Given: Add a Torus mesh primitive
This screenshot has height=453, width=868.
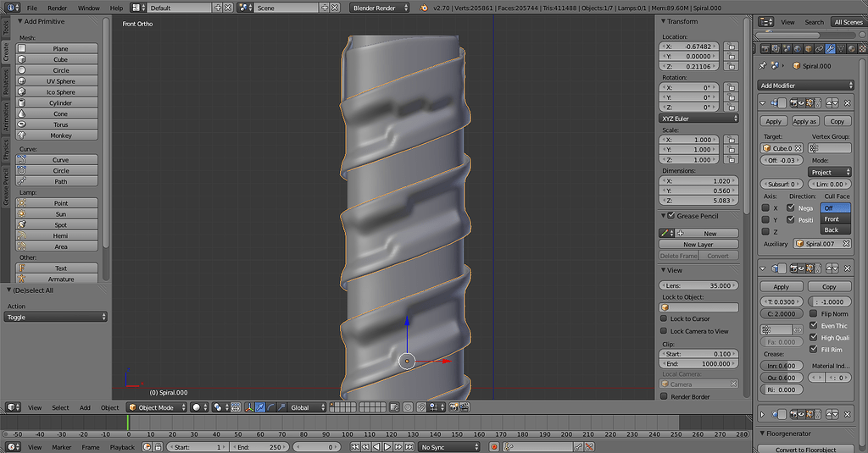Looking at the screenshot, I should pyautogui.click(x=57, y=125).
